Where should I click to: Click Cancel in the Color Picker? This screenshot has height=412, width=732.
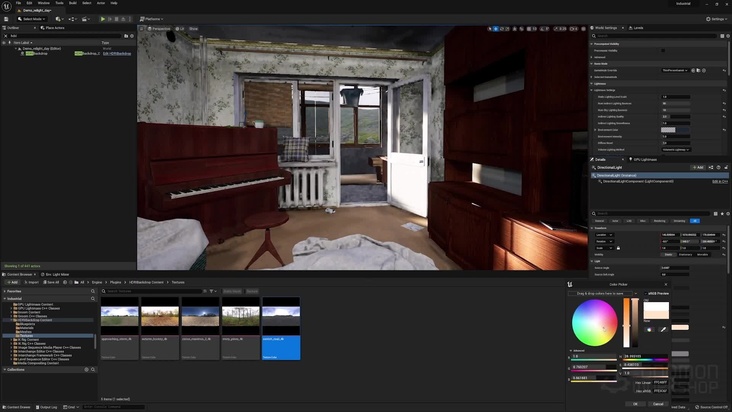click(658, 404)
